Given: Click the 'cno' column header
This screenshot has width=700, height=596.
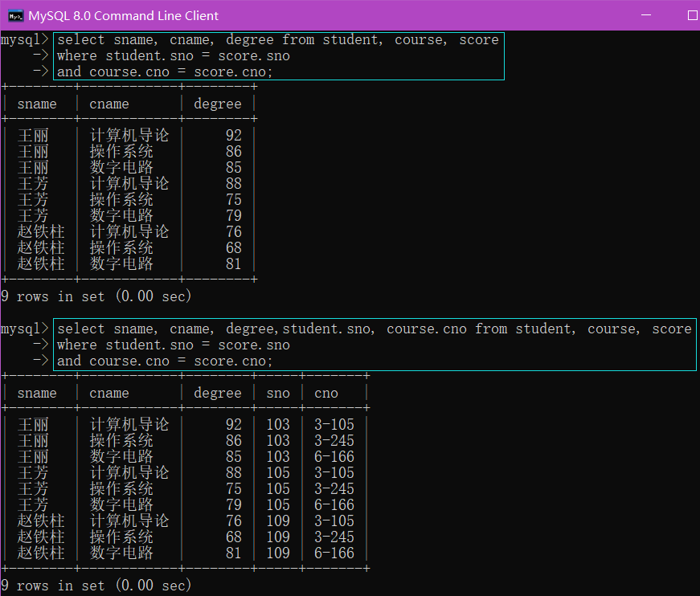Looking at the screenshot, I should tap(326, 393).
